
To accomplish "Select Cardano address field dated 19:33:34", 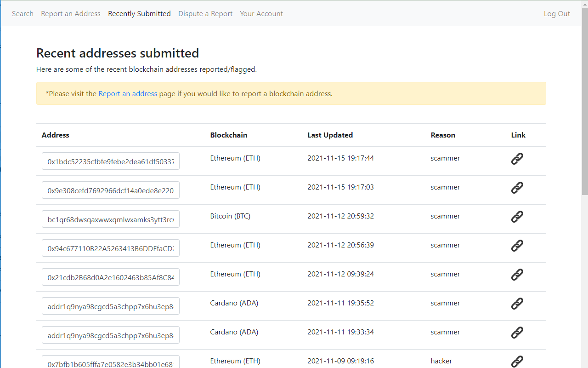I will click(x=111, y=335).
